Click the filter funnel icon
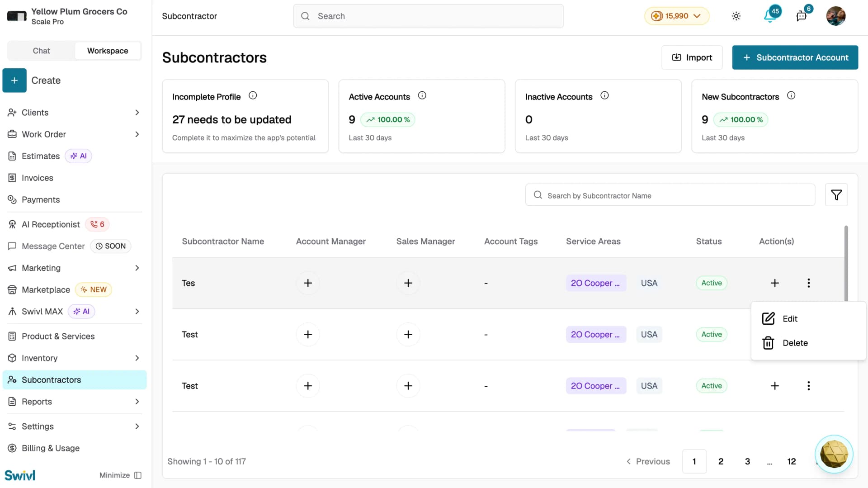Image resolution: width=868 pixels, height=488 pixels. pos(836,195)
